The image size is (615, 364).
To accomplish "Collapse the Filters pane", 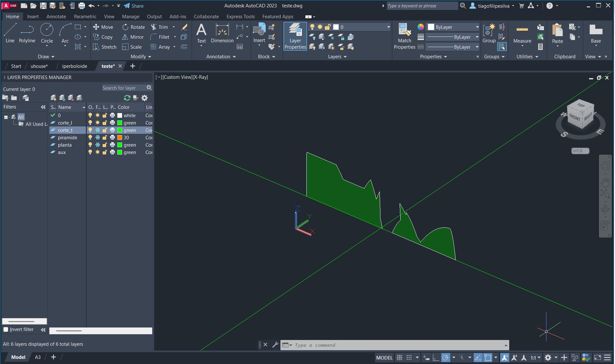I will (43, 107).
